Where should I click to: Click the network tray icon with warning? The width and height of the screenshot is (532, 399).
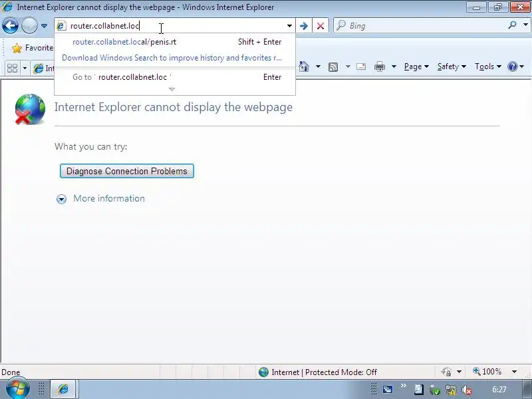point(451,390)
